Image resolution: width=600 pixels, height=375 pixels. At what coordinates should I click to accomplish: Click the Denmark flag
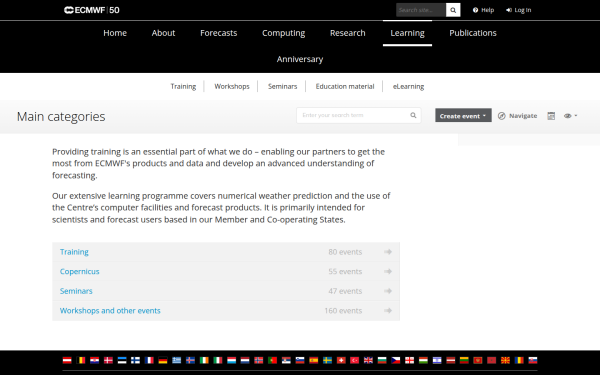pos(108,360)
